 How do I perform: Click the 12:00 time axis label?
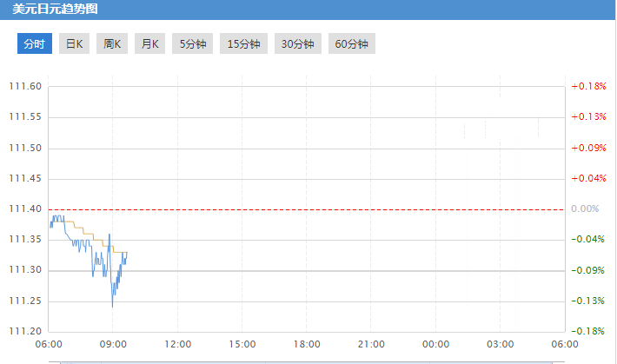click(177, 344)
